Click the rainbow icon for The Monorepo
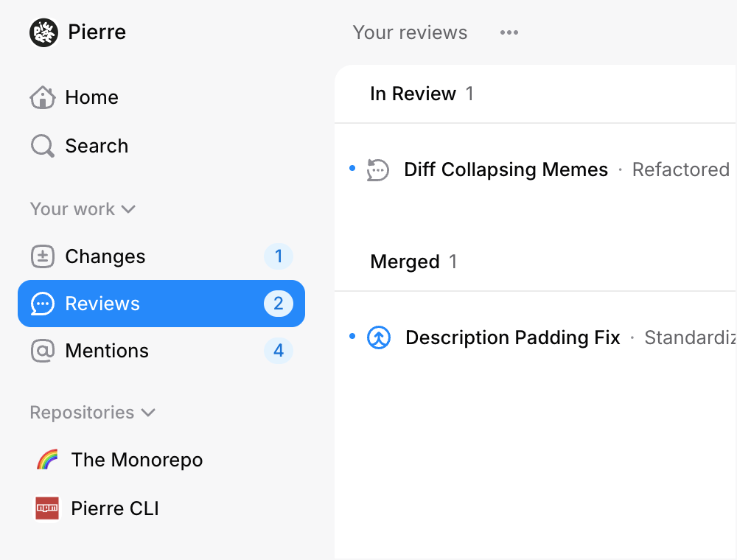The width and height of the screenshot is (737, 560). tap(47, 460)
